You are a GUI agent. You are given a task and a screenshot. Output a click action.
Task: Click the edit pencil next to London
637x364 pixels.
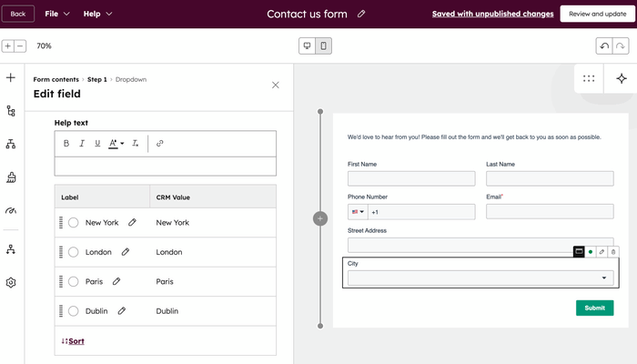[x=126, y=252]
